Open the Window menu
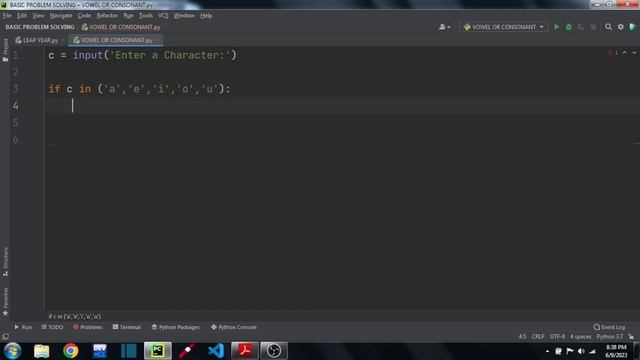The width and height of the screenshot is (640, 360). pyautogui.click(x=184, y=16)
